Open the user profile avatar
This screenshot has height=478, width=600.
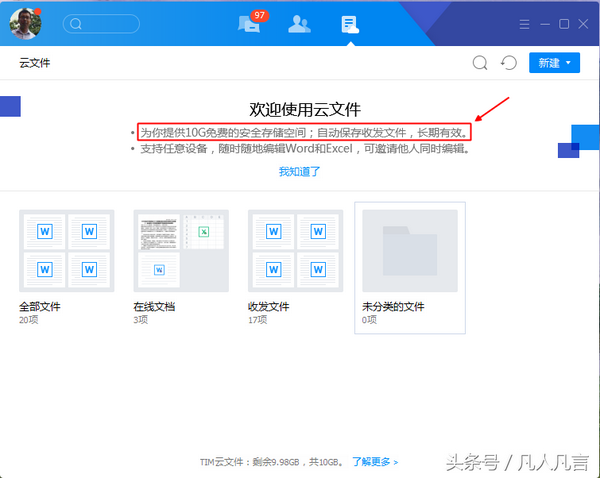(x=25, y=24)
